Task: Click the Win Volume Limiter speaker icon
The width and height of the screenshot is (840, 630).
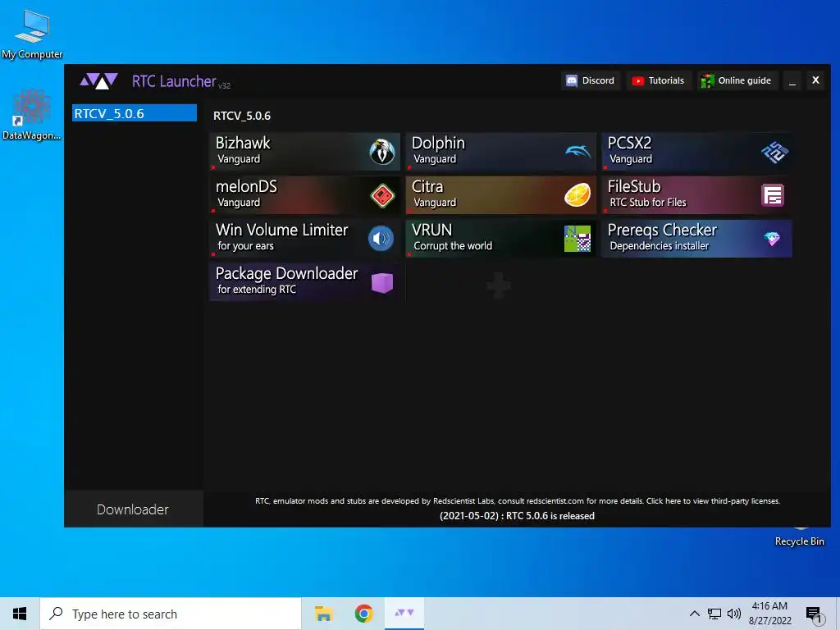Action: 381,239
